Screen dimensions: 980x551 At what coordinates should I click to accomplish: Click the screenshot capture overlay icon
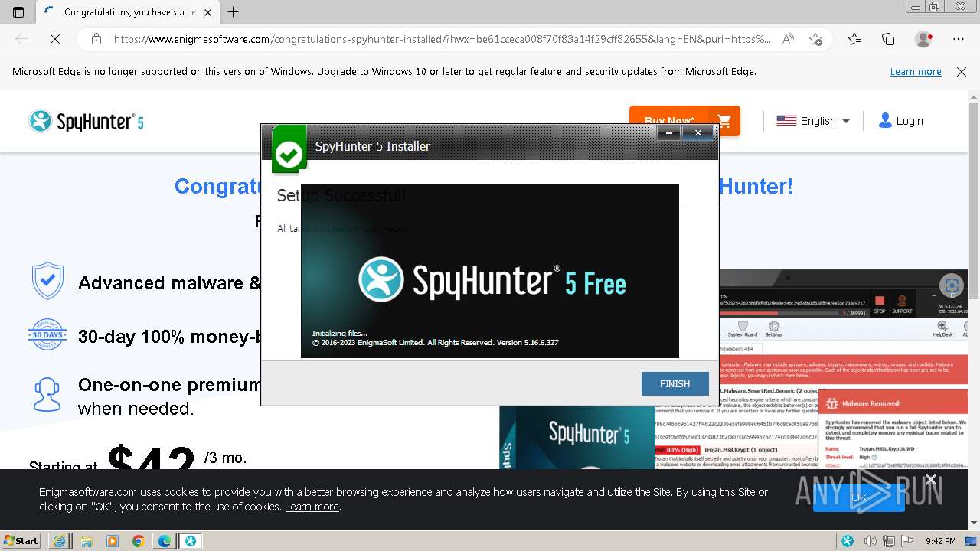pyautogui.click(x=952, y=286)
